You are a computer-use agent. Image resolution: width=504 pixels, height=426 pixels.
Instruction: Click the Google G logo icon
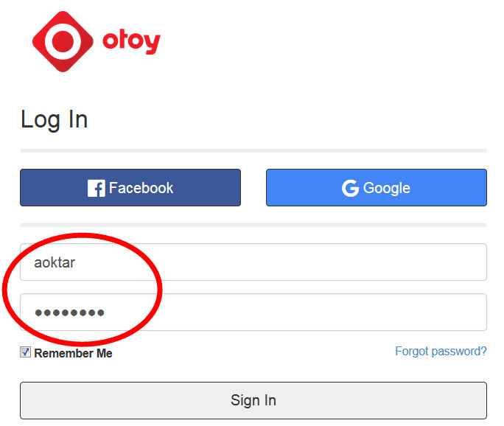tap(350, 188)
